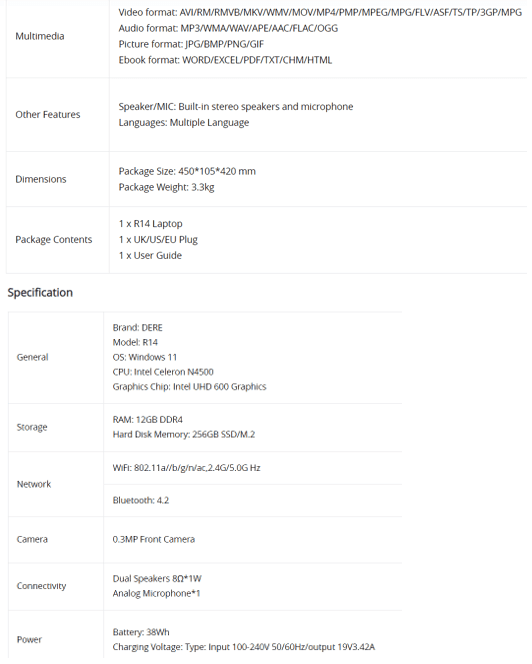The height and width of the screenshot is (664, 532).
Task: Select the 1 x R14 Laptop entry
Action: click(150, 224)
